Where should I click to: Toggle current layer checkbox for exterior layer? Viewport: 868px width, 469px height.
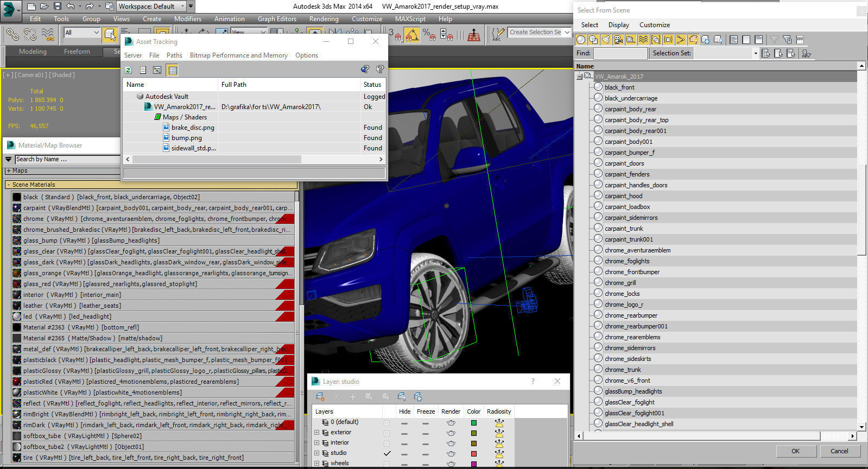coord(387,433)
